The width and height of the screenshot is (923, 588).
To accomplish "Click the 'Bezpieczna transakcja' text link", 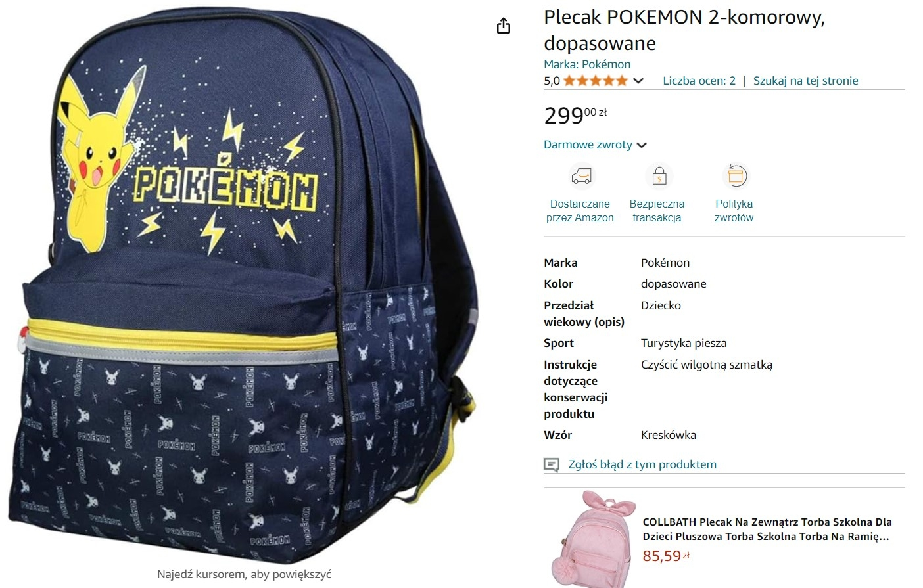I will (x=657, y=211).
